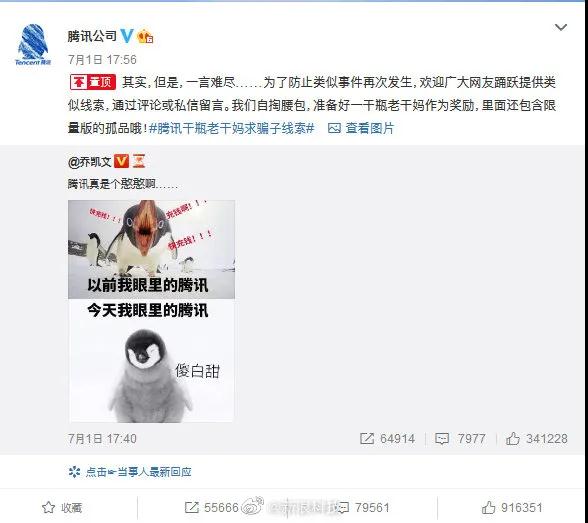
Task: Open the @乔凯文 user profile
Action: tap(90, 162)
